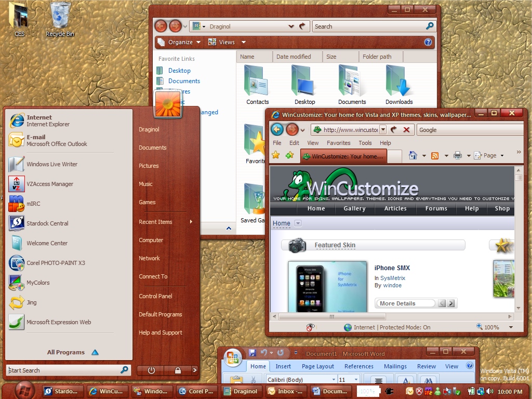Expand the Organize menu in Explorer
532x399 pixels.
180,42
